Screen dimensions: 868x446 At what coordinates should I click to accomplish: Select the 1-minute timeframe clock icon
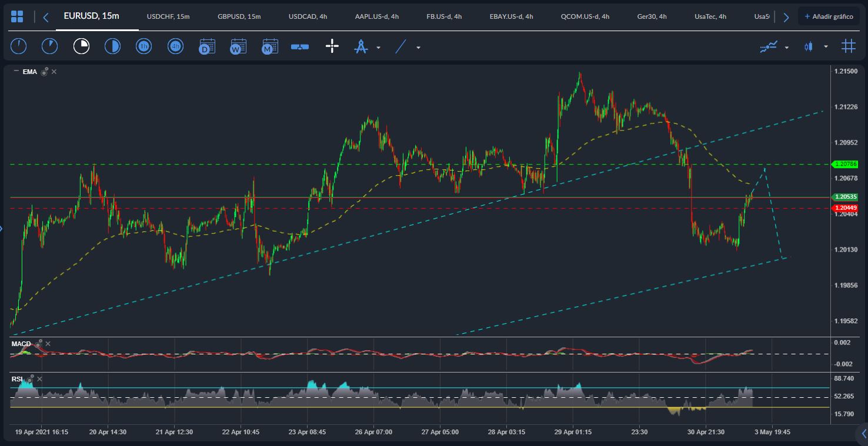(x=18, y=46)
